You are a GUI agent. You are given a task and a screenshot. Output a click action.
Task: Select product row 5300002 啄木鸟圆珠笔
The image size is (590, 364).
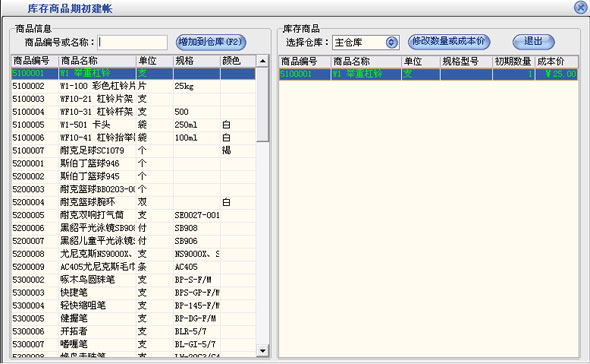click(x=134, y=280)
